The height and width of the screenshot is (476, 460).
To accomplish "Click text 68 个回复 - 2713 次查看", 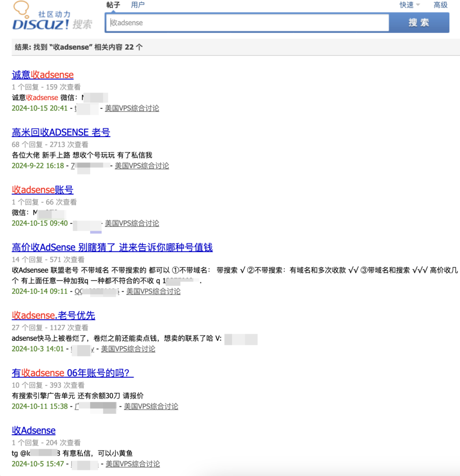I will (50, 145).
